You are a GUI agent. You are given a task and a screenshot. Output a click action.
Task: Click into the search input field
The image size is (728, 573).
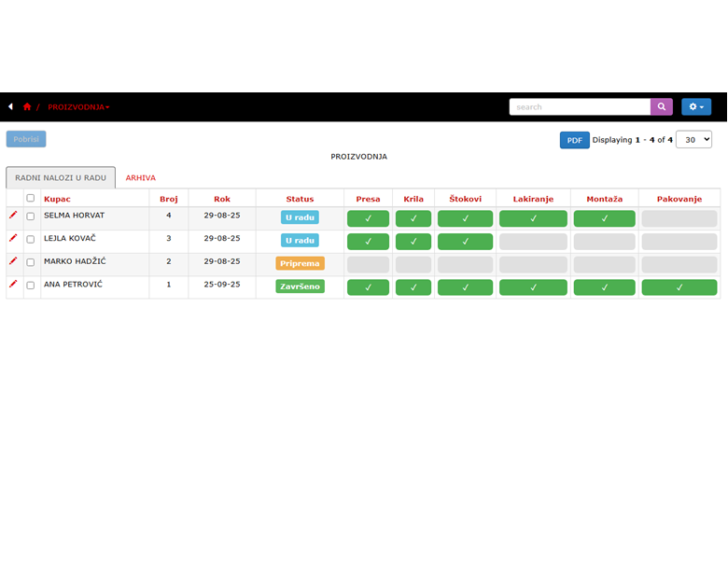(x=579, y=107)
